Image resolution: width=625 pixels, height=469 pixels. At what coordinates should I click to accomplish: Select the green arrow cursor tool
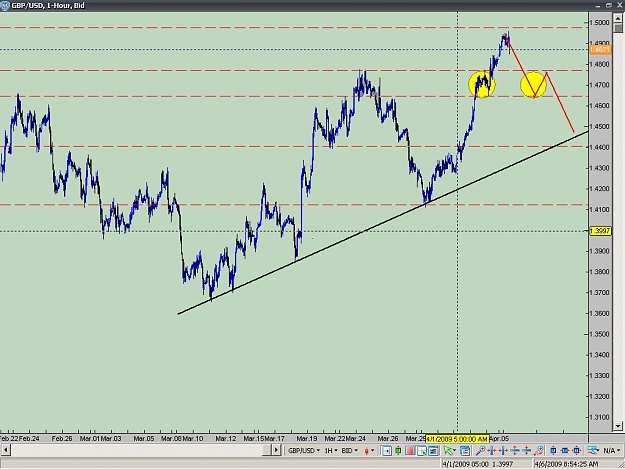[449, 451]
